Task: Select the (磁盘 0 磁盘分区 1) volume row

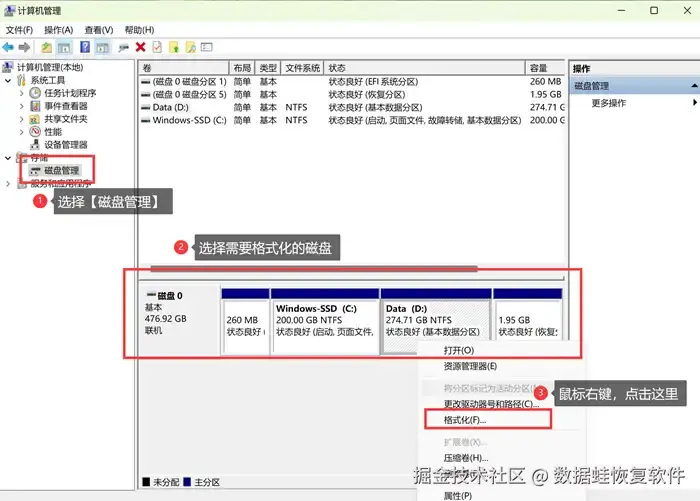Action: [353, 82]
